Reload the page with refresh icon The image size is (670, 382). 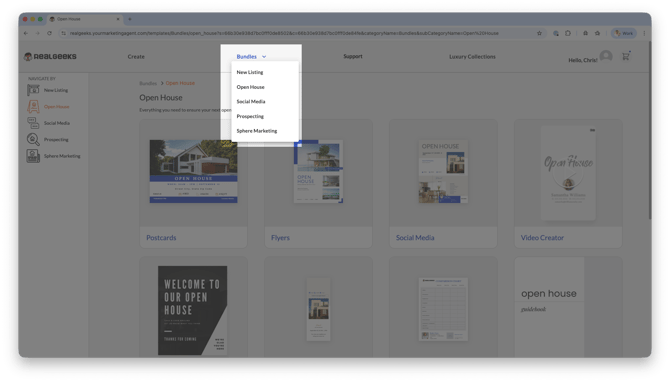tap(50, 33)
